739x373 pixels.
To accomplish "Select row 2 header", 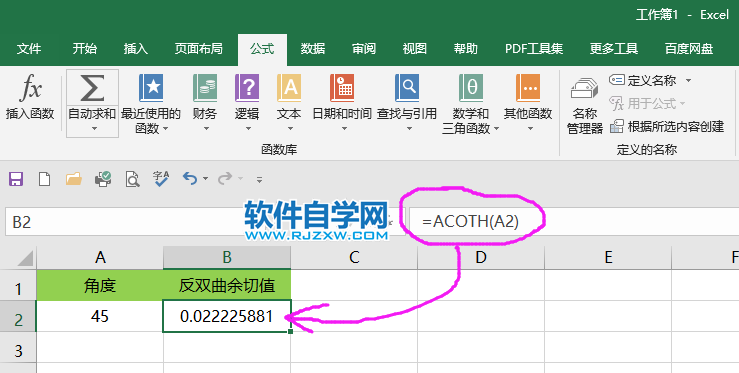I will pos(18,317).
